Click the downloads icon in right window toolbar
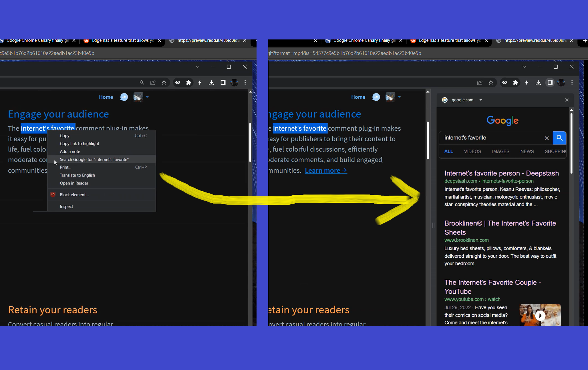This screenshot has width=588, height=370. (x=538, y=83)
